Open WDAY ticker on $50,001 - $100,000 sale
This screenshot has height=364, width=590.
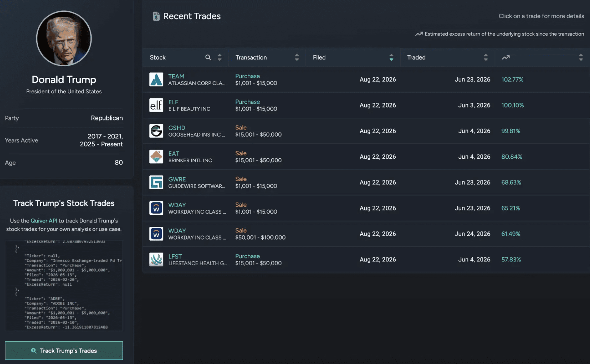[177, 230]
